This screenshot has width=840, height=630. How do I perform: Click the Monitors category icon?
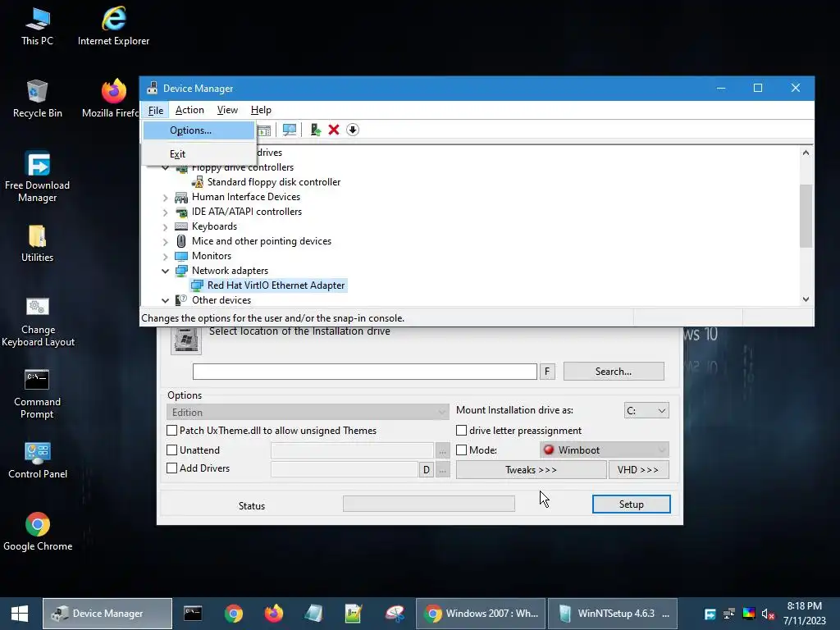coord(181,256)
